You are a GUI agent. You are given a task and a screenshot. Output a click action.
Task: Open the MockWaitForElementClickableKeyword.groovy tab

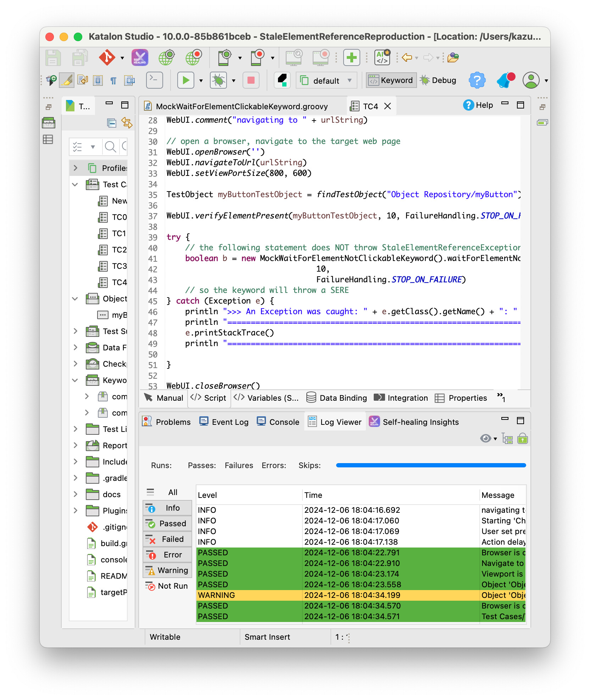click(x=241, y=106)
